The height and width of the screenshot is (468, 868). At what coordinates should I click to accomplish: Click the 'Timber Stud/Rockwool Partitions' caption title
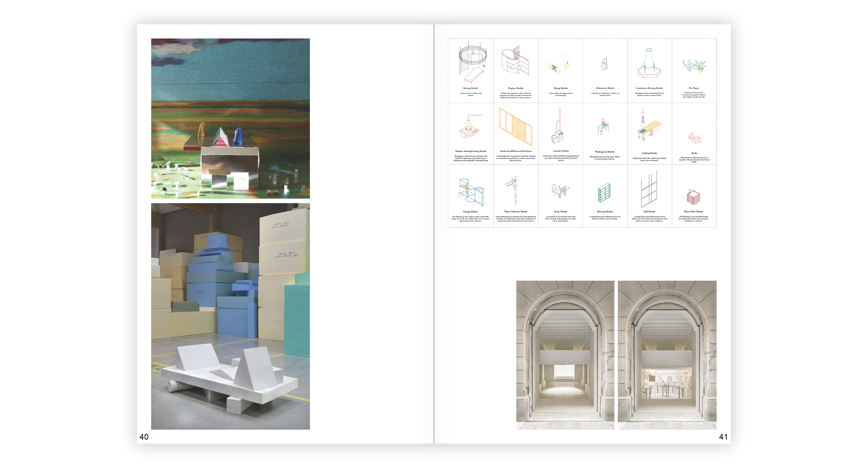(516, 151)
